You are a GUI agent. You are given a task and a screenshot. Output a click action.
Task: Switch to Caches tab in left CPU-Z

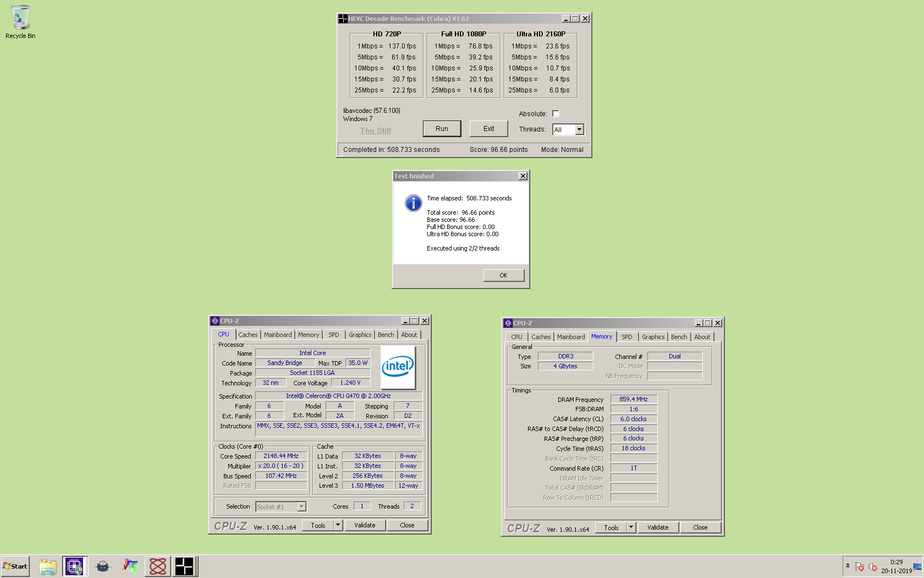[248, 335]
